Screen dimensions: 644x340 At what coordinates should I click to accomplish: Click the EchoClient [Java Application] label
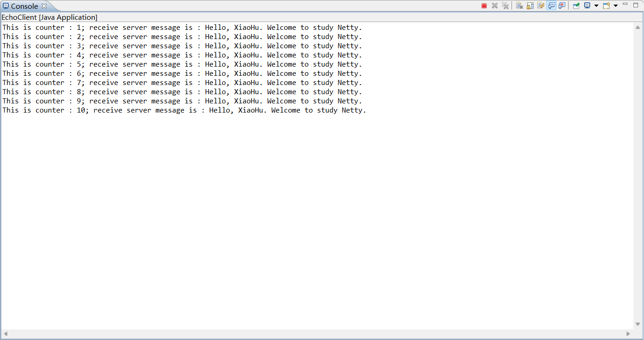point(49,17)
